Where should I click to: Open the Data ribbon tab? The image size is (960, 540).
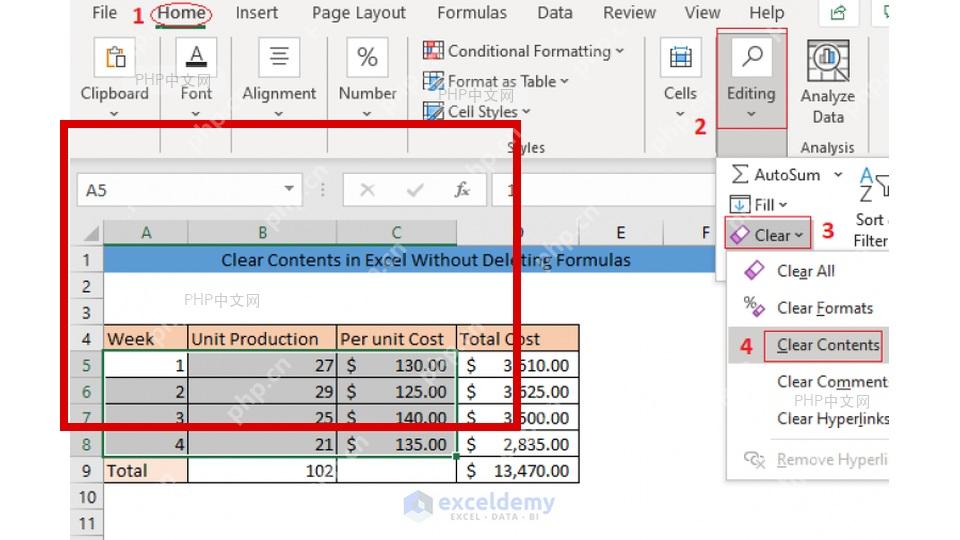pos(555,13)
